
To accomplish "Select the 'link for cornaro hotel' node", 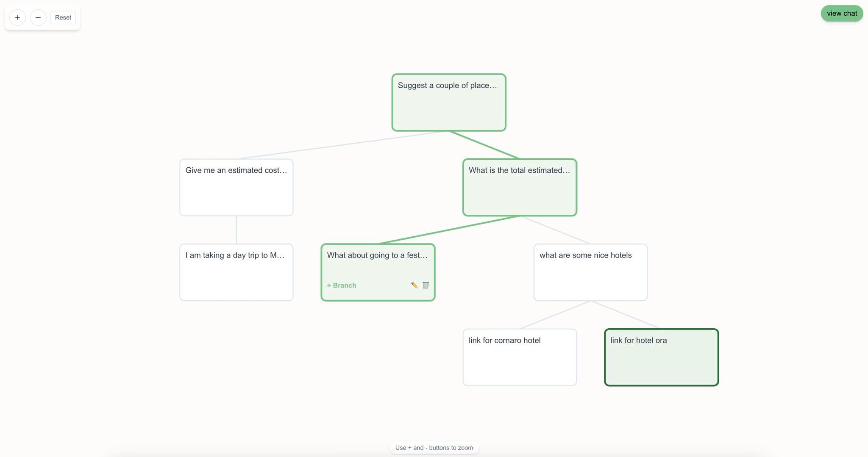I will pos(520,357).
